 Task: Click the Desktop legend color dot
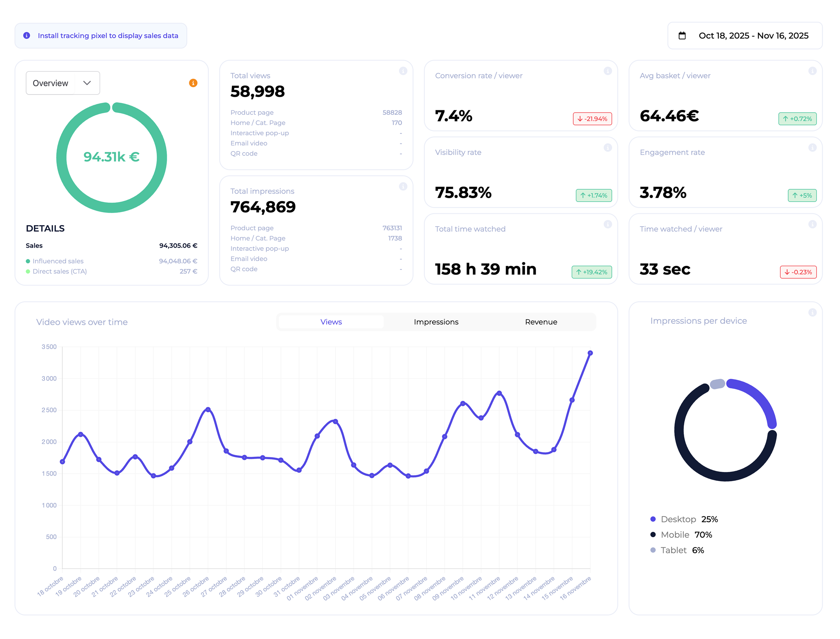click(x=653, y=519)
